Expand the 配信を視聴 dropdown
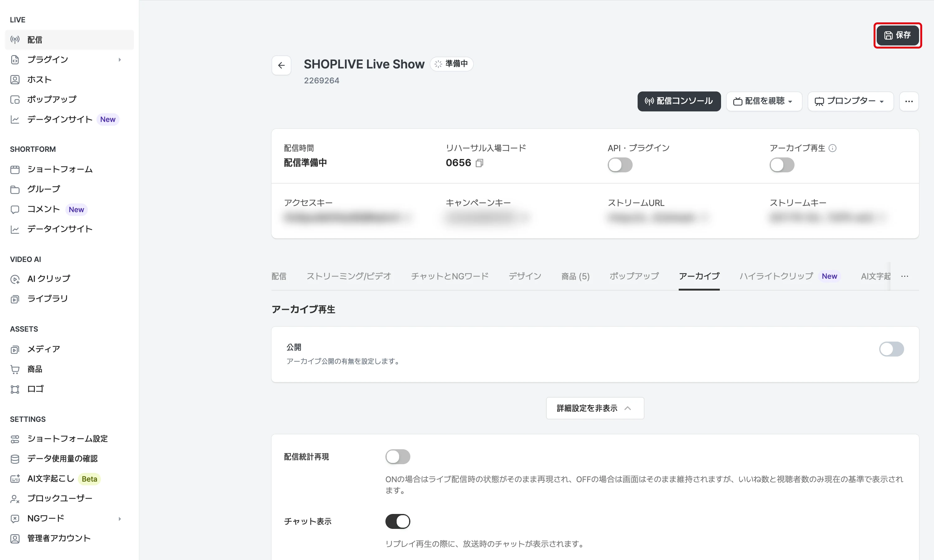The image size is (934, 560). pyautogui.click(x=764, y=101)
